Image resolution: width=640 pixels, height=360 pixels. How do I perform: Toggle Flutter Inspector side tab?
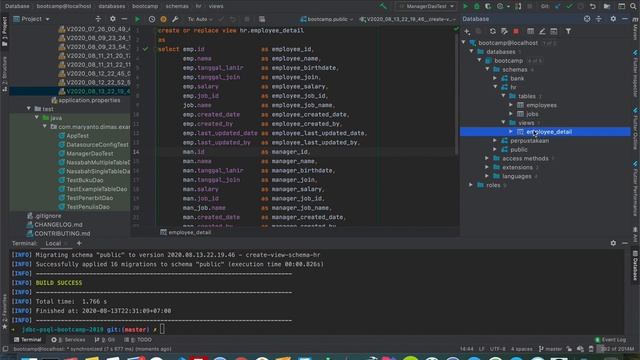coord(635,73)
